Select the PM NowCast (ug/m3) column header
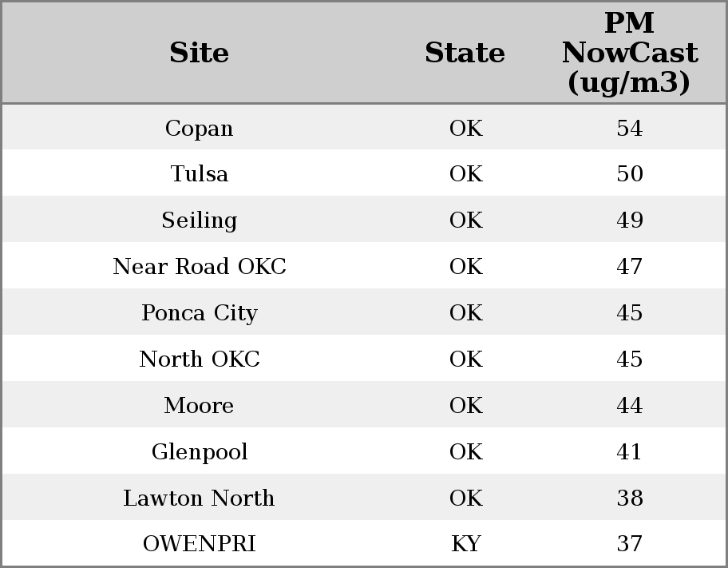The height and width of the screenshot is (568, 728). 629,53
